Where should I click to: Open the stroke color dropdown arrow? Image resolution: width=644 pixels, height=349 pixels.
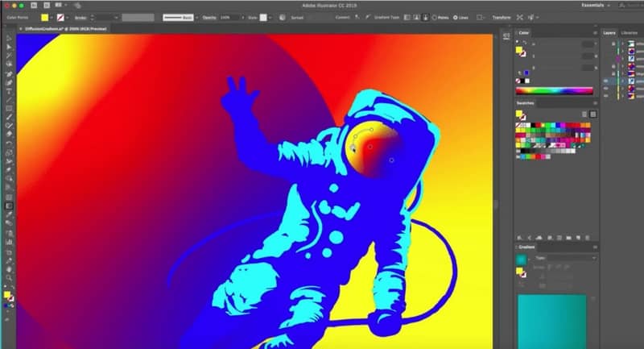point(68,18)
